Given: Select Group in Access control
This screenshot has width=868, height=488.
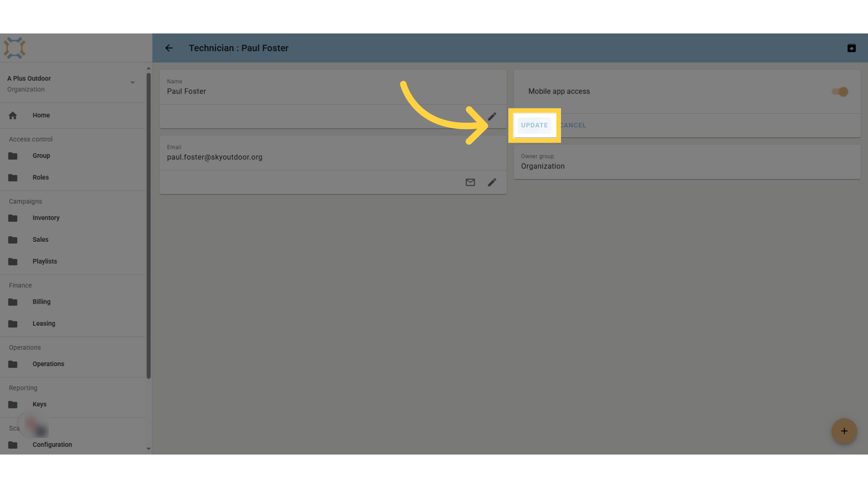Looking at the screenshot, I should pos(41,155).
